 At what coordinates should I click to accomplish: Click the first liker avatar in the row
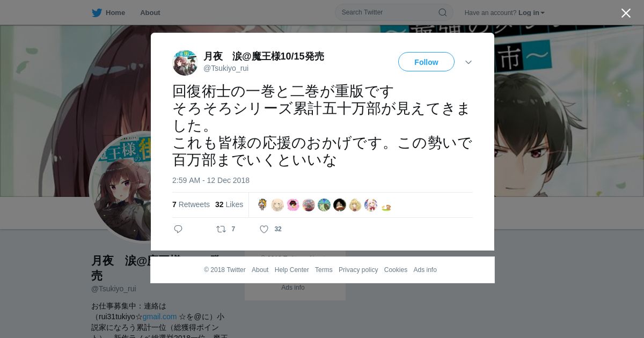click(262, 204)
